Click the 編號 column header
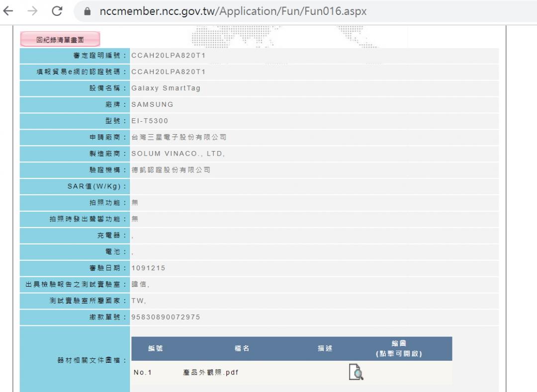The width and height of the screenshot is (537, 392). click(156, 349)
